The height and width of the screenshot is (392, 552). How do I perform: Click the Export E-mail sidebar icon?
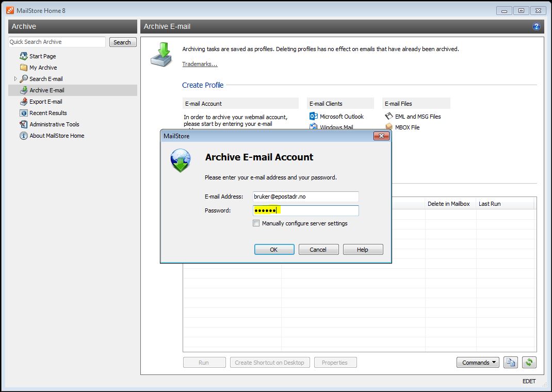tap(24, 101)
